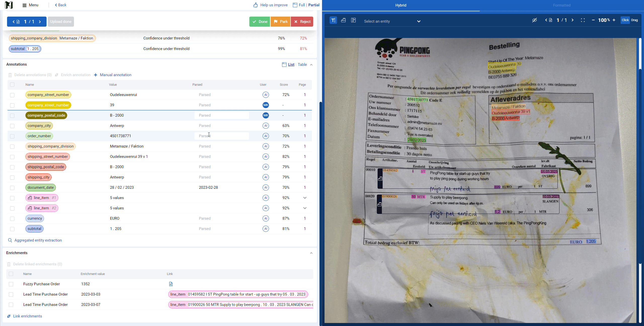Click MK user badge for company_postal_code row
This screenshot has height=326, width=644.
pos(266,115)
